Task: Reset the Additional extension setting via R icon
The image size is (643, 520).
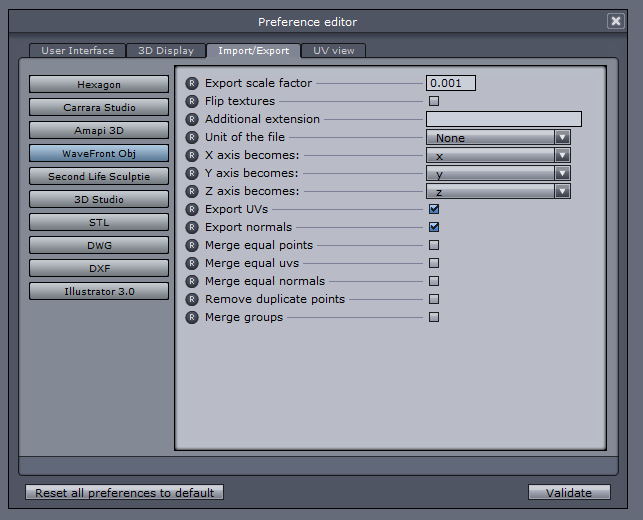Action: [x=193, y=119]
